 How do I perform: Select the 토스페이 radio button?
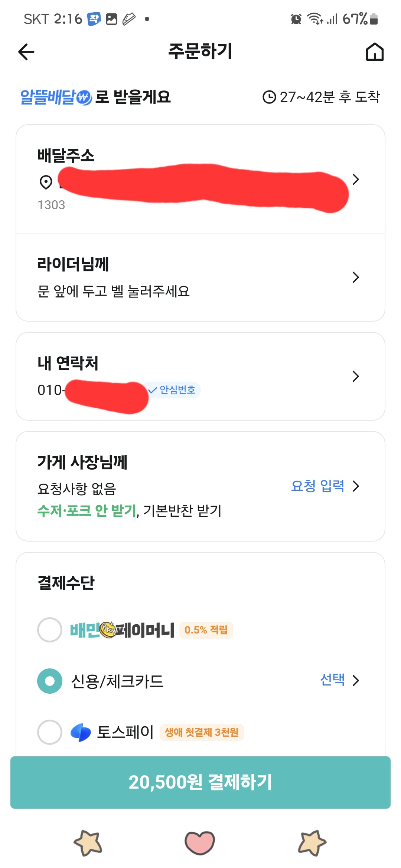coord(50,732)
